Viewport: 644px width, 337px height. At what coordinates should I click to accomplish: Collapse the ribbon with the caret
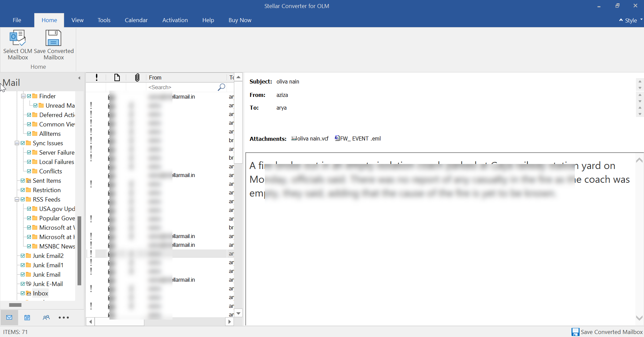pyautogui.click(x=621, y=20)
